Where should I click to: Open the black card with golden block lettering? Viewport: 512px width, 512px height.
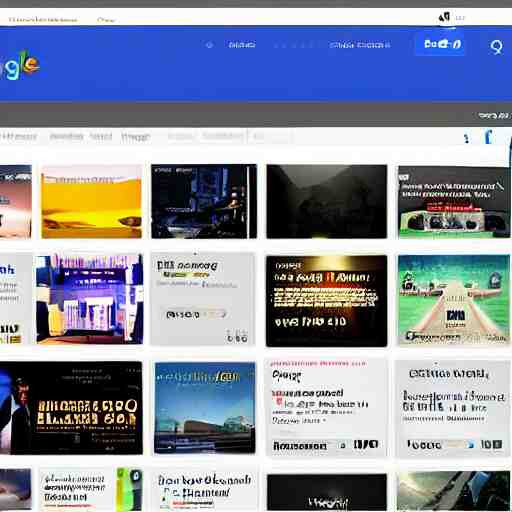(x=71, y=408)
